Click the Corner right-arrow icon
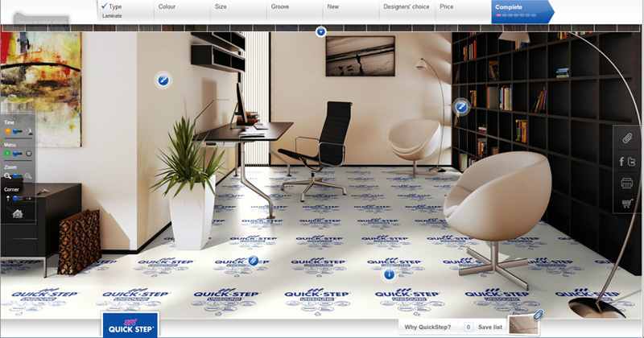This screenshot has width=644, height=338. [x=28, y=198]
